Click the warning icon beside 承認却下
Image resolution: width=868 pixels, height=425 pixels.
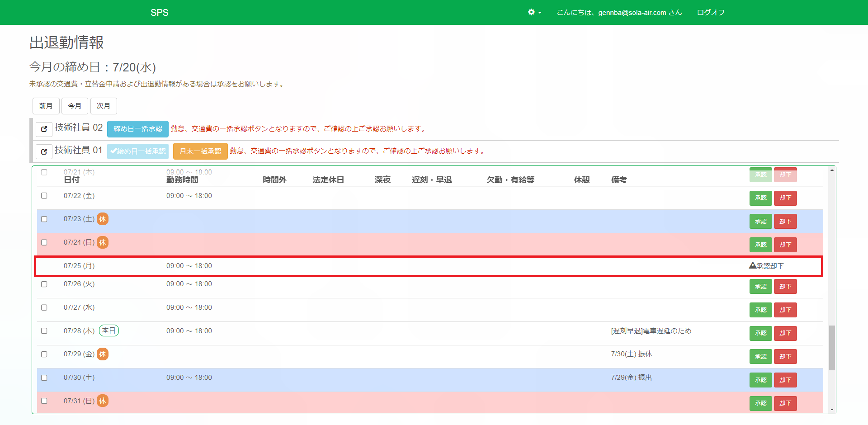[x=752, y=265]
